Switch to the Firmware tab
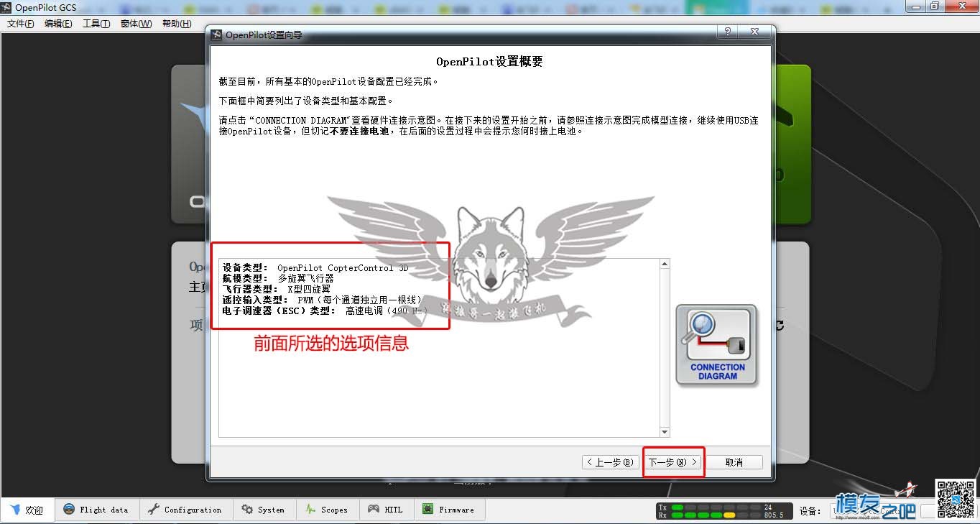Viewport: 980px width, 524px height. pyautogui.click(x=449, y=510)
